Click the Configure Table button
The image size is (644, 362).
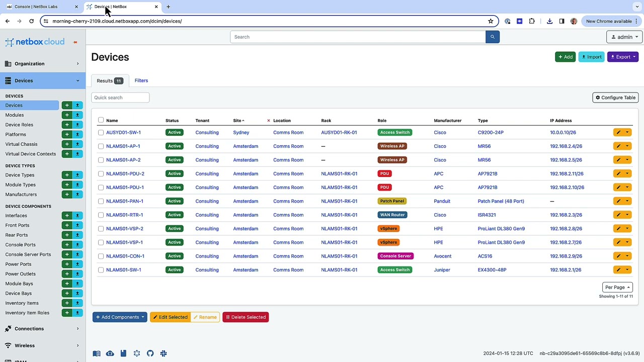point(615,98)
